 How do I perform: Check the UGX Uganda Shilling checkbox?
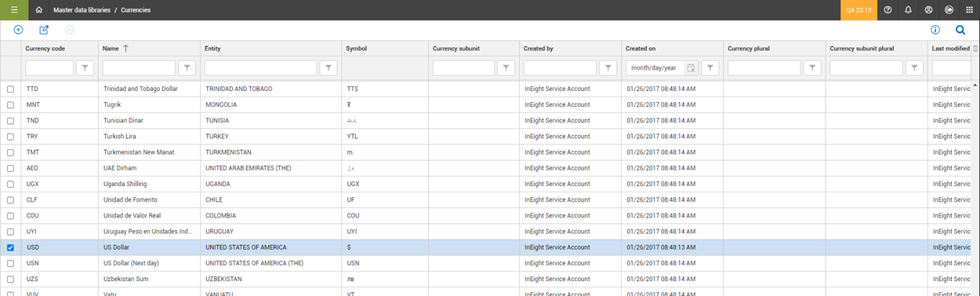pos(10,185)
